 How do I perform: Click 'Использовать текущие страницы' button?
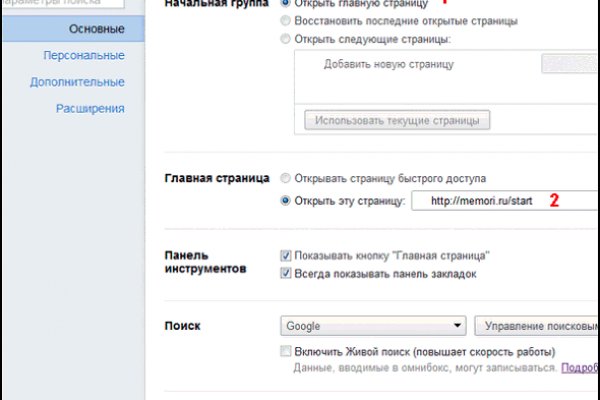pyautogui.click(x=397, y=120)
